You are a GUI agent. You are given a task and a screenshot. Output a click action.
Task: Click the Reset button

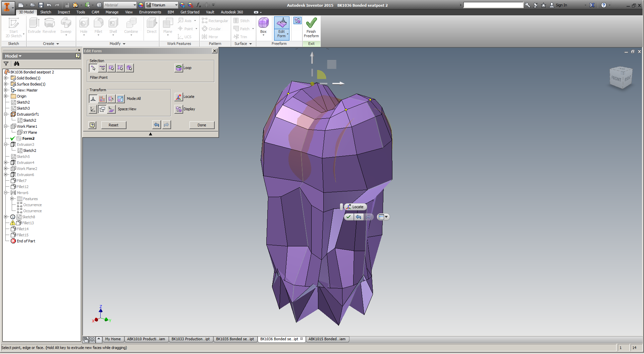(113, 125)
